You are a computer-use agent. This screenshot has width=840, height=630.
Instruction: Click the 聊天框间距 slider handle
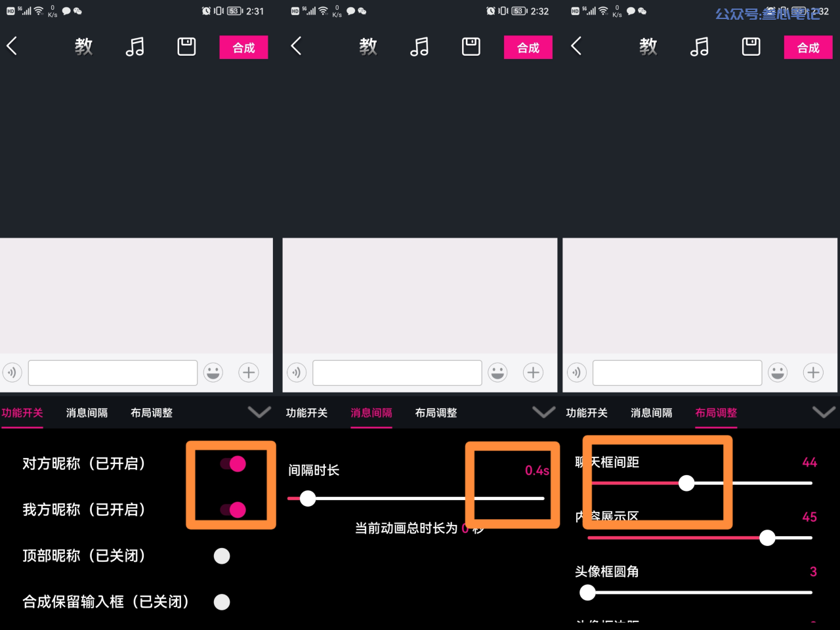point(686,483)
